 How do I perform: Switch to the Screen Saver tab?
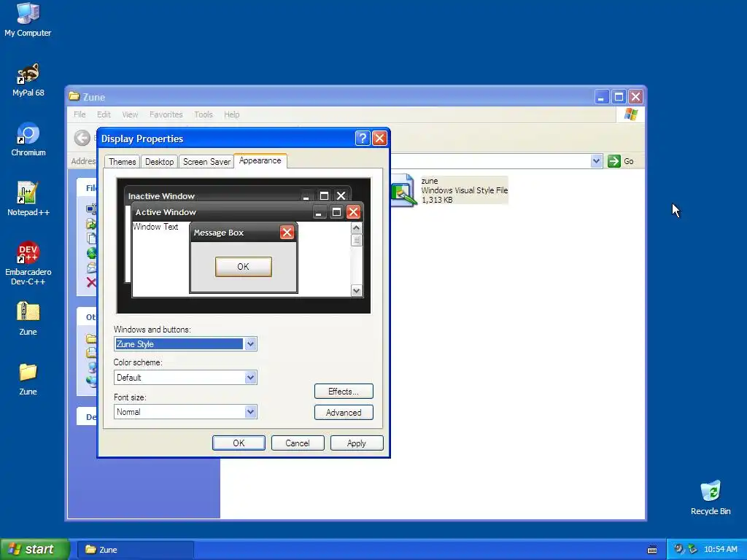tap(206, 162)
